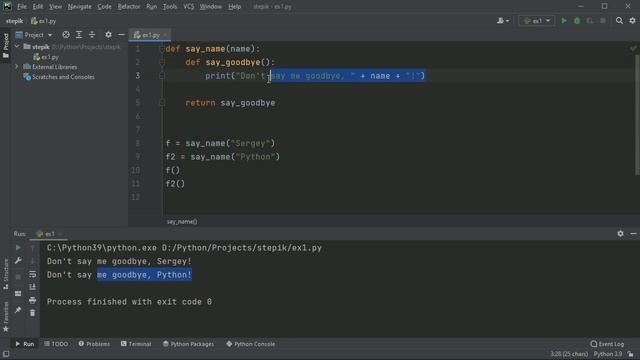The image size is (640, 360).
Task: Open Run panel settings gear
Action: 620,234
